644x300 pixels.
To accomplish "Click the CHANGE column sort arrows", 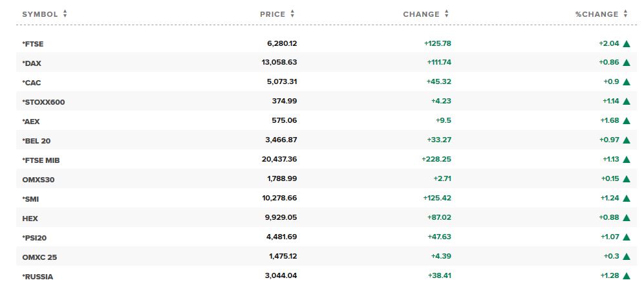I will tap(446, 14).
